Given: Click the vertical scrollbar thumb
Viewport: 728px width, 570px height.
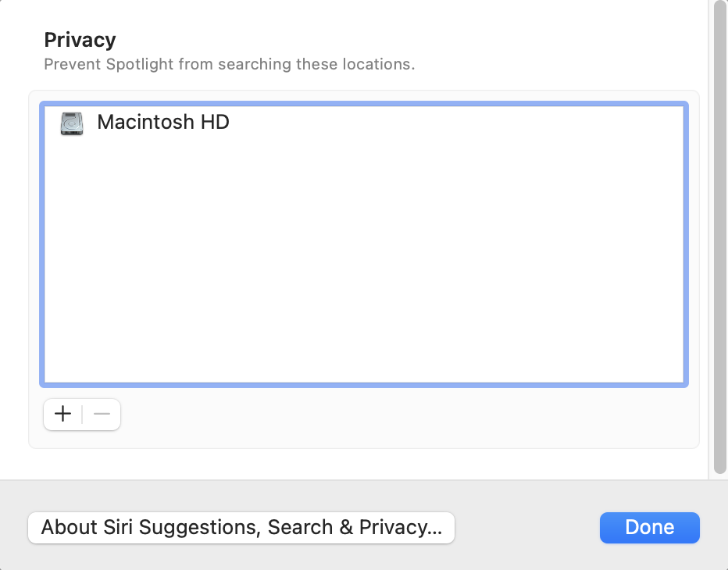Looking at the screenshot, I should pyautogui.click(x=720, y=237).
